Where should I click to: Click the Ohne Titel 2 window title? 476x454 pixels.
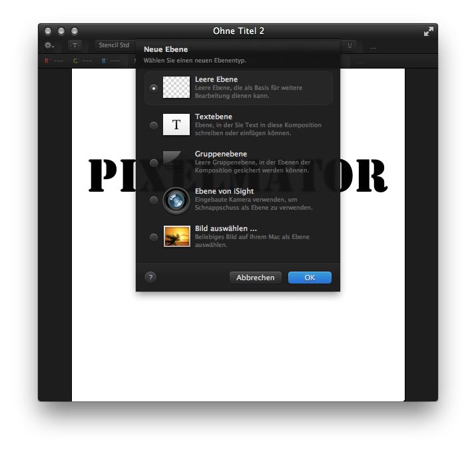pyautogui.click(x=238, y=31)
